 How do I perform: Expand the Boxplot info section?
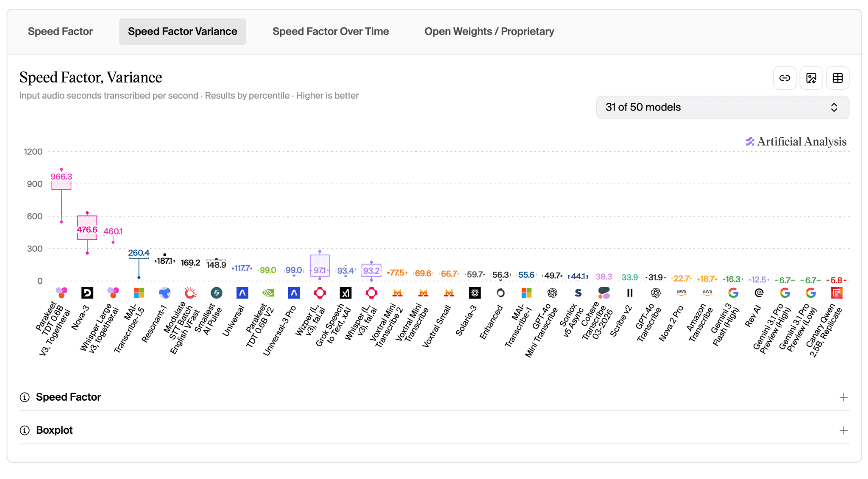pos(434,430)
